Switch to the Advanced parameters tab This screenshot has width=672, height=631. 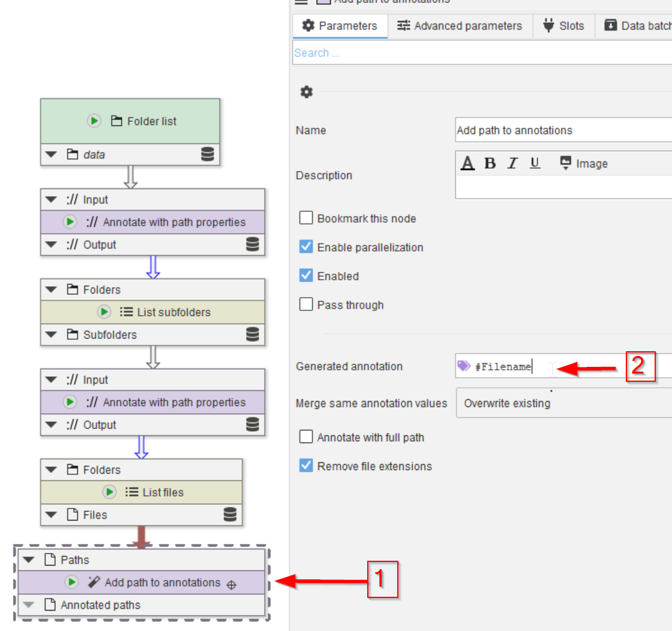point(460,26)
